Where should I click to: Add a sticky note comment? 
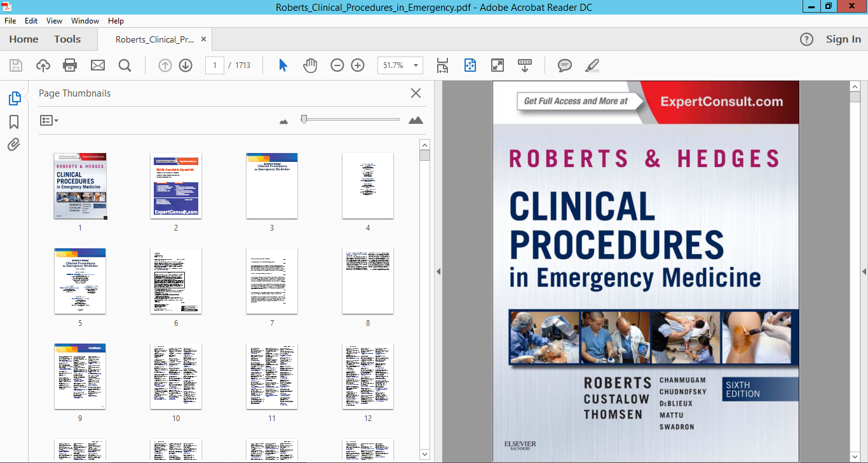[564, 65]
